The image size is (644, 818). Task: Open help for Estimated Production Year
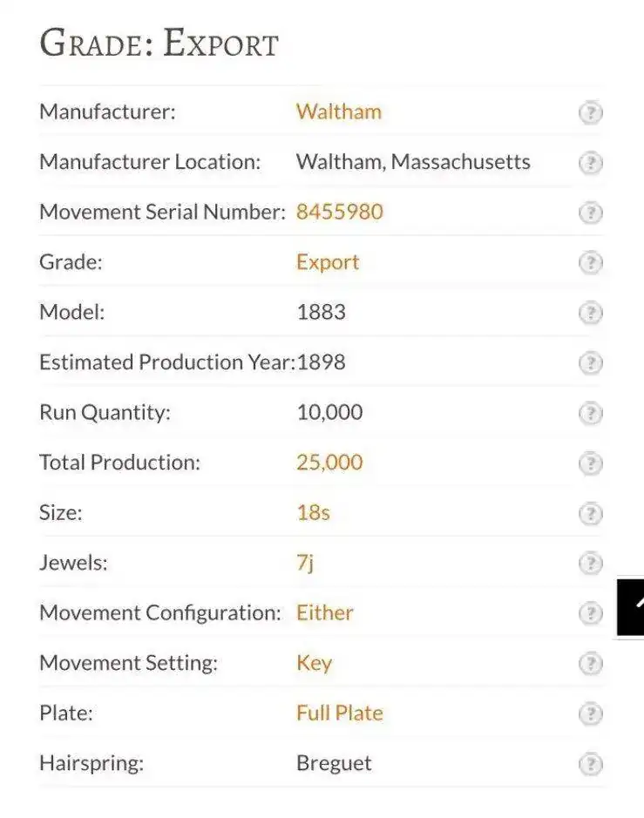pyautogui.click(x=591, y=362)
